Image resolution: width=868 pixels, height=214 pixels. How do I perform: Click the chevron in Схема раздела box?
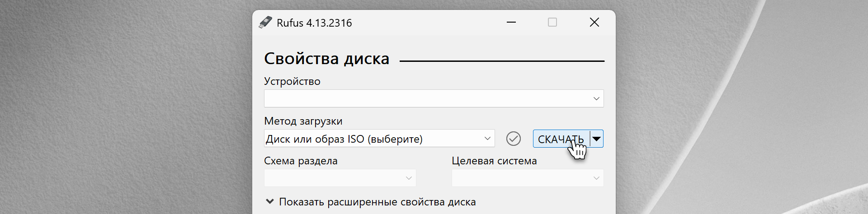[x=409, y=178]
